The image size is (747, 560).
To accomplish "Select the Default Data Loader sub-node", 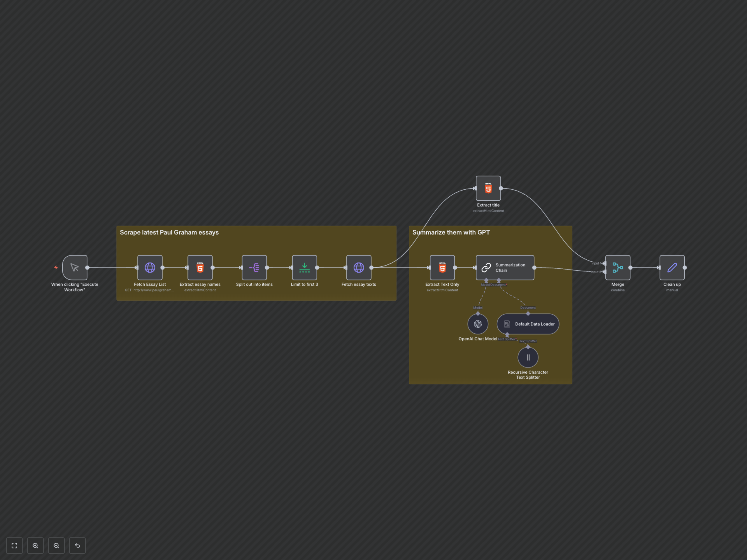I will (528, 324).
